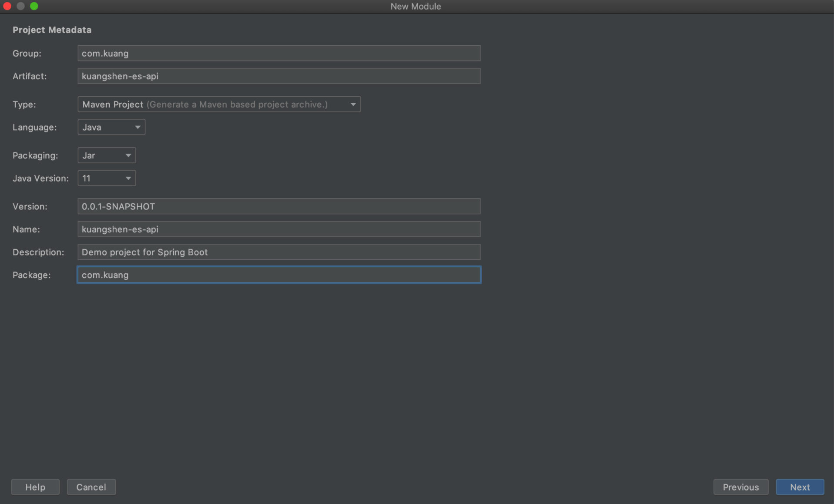The width and height of the screenshot is (834, 504).
Task: Click the Version field with 0.0.1-SNAPSHOT
Action: point(279,206)
